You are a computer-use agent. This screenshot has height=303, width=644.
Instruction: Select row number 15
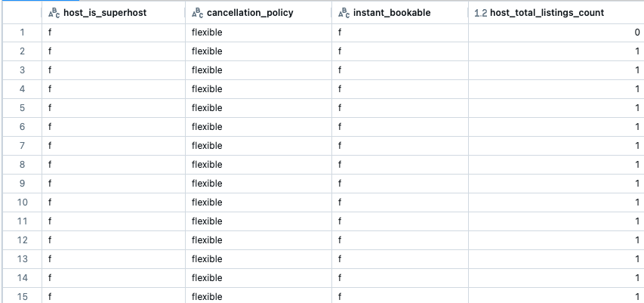(22, 296)
